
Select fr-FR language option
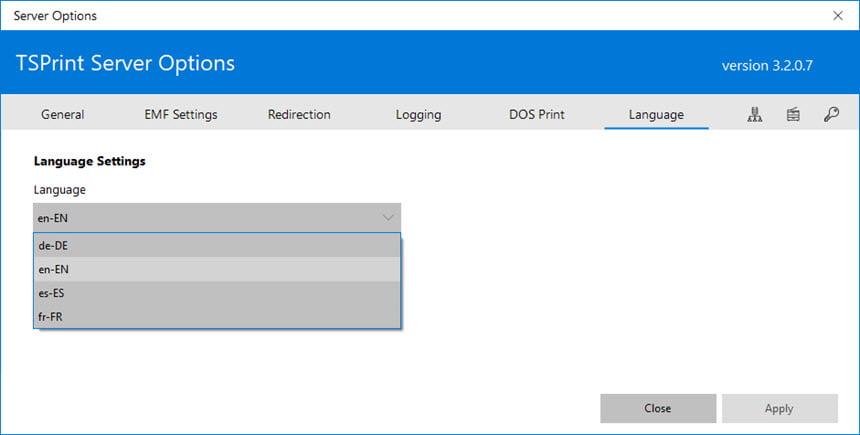click(217, 317)
